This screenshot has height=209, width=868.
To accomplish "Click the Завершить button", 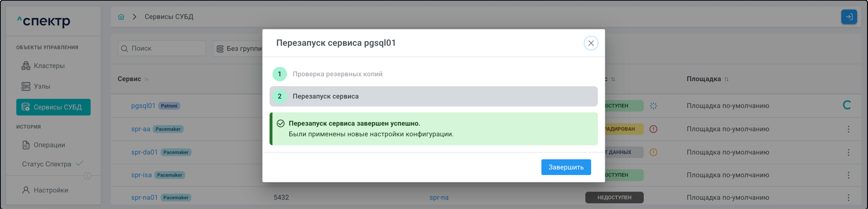I will pyautogui.click(x=566, y=167).
